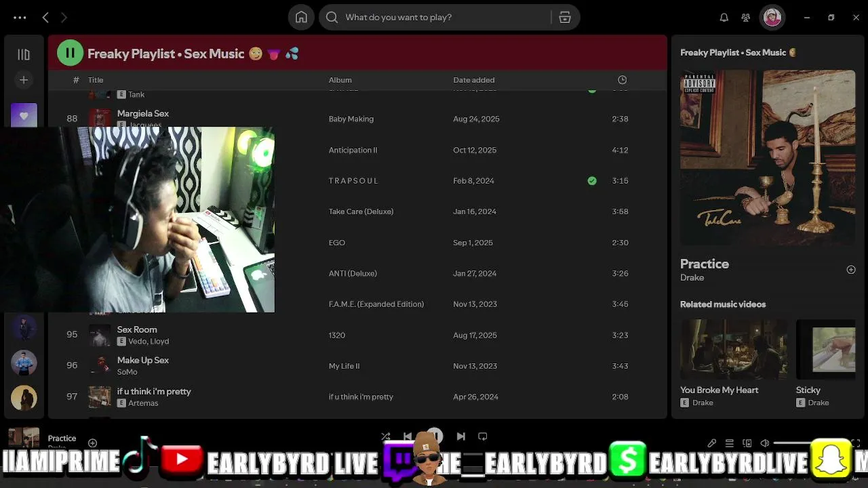This screenshot has width=868, height=488.
Task: Go forward with the right arrow
Action: [64, 18]
